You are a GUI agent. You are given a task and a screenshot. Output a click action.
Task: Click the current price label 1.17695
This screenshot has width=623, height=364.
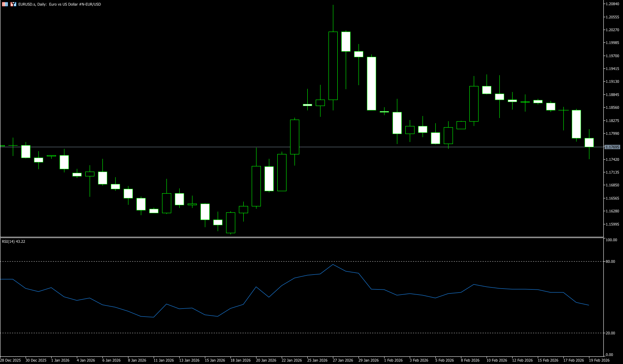pyautogui.click(x=612, y=147)
